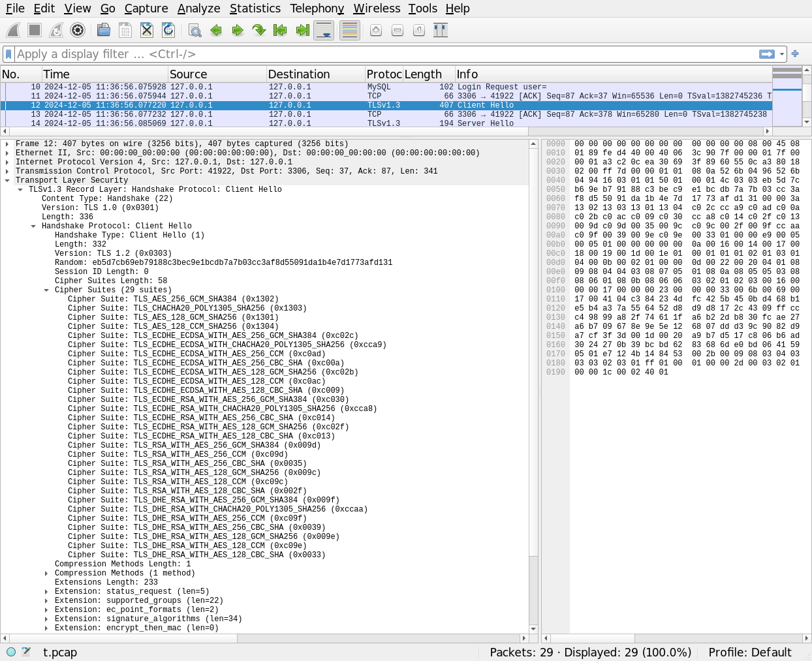
Task: Close this capture file using the X icon
Action: point(147,31)
